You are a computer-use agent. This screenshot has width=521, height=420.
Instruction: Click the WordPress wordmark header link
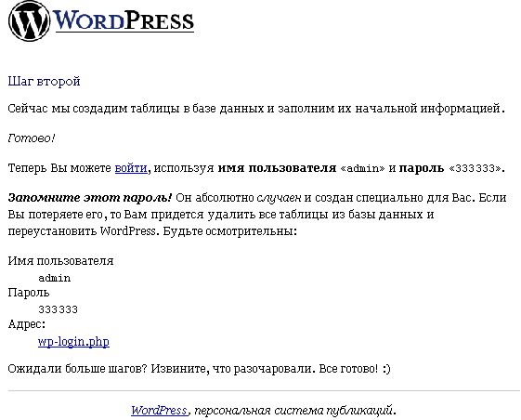(124, 21)
